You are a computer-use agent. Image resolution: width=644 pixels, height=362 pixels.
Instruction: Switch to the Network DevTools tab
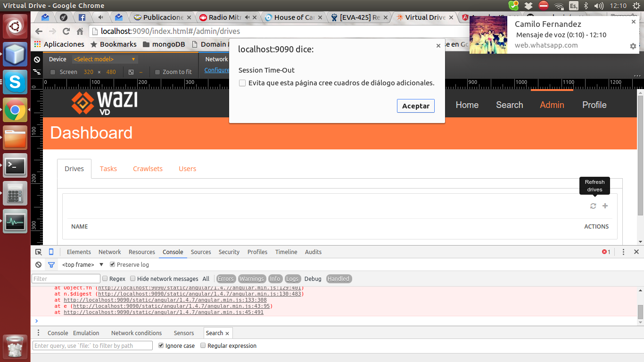click(110, 252)
